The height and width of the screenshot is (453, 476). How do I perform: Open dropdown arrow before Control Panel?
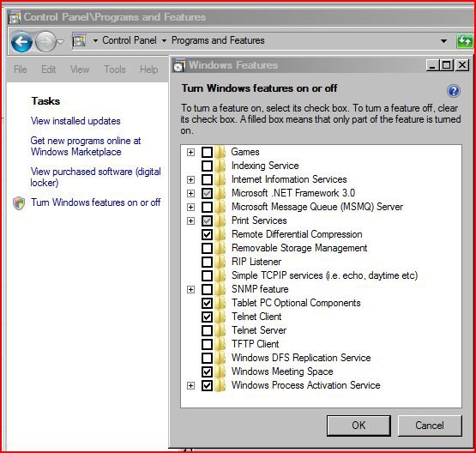click(x=95, y=40)
